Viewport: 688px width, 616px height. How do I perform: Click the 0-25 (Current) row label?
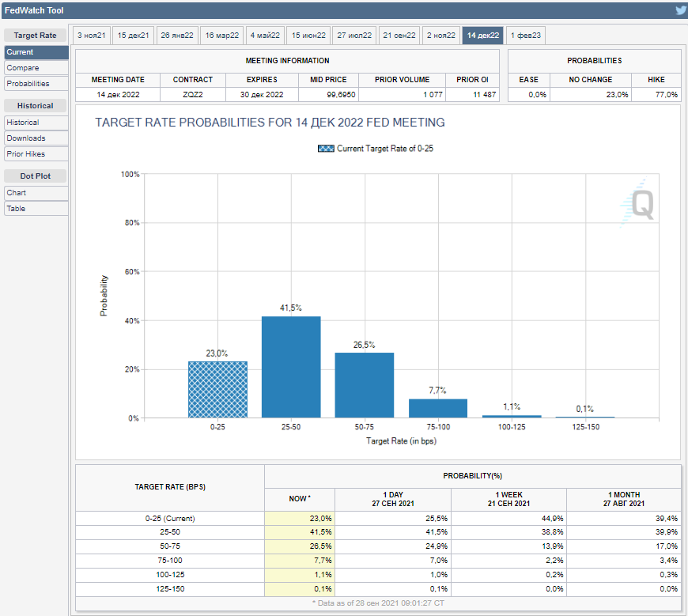pyautogui.click(x=170, y=519)
